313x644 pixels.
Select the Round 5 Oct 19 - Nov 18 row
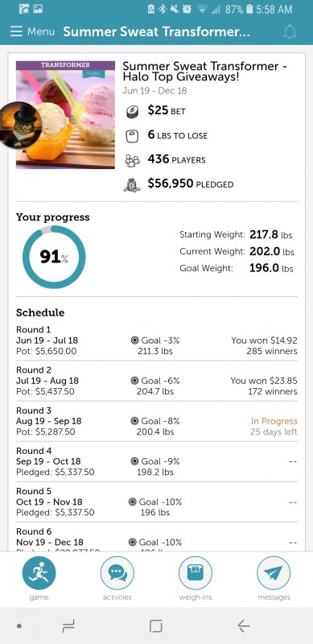(156, 502)
